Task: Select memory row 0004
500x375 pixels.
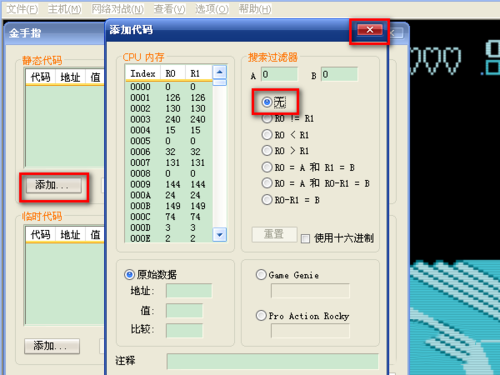Action: click(169, 130)
